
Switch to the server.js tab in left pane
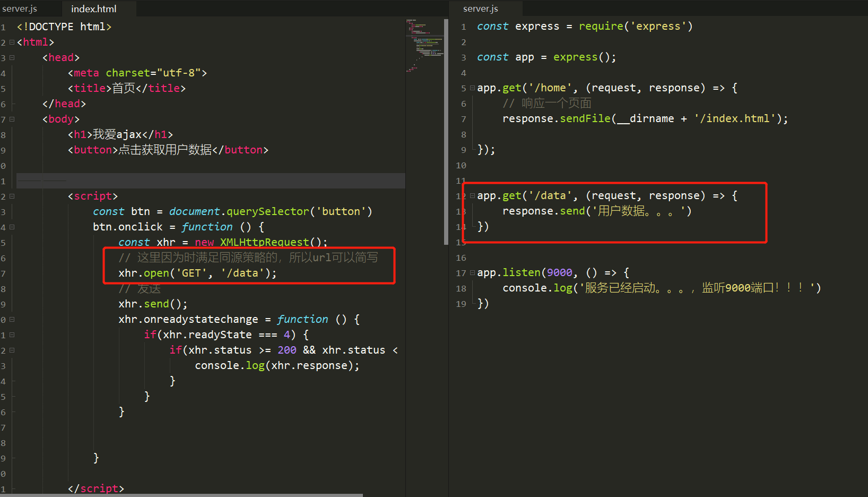pos(20,8)
